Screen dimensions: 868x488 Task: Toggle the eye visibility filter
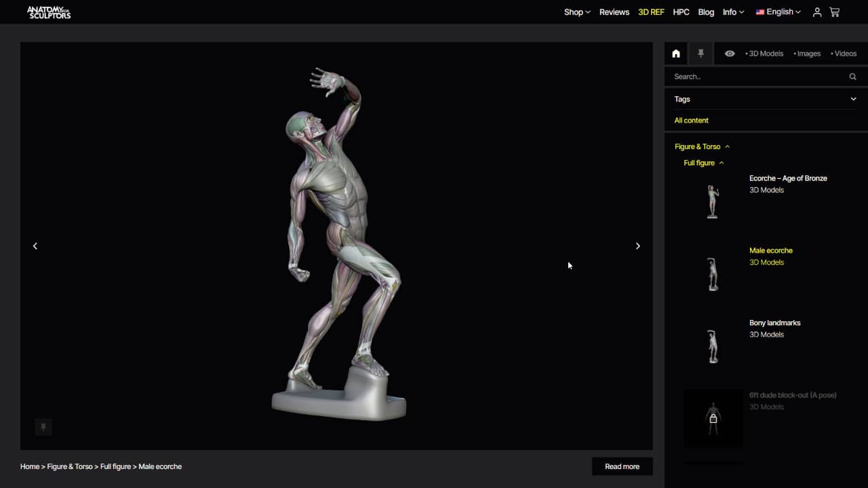[x=730, y=54]
